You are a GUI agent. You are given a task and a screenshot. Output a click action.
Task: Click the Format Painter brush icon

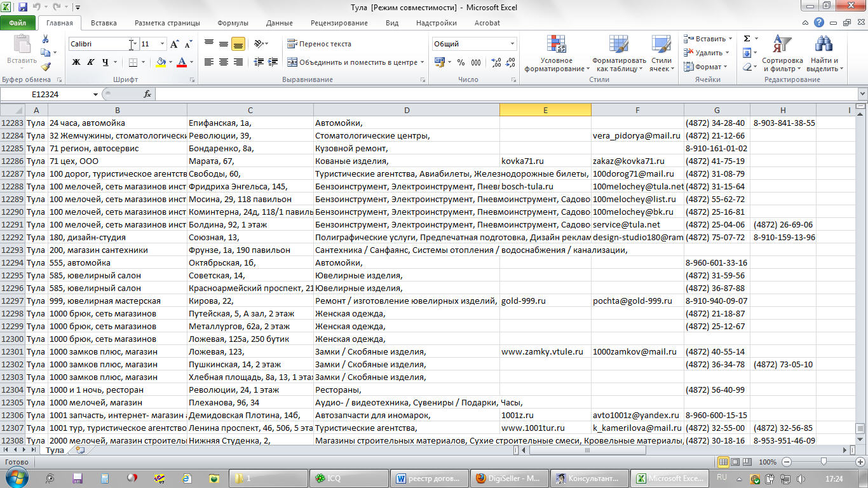(x=46, y=66)
